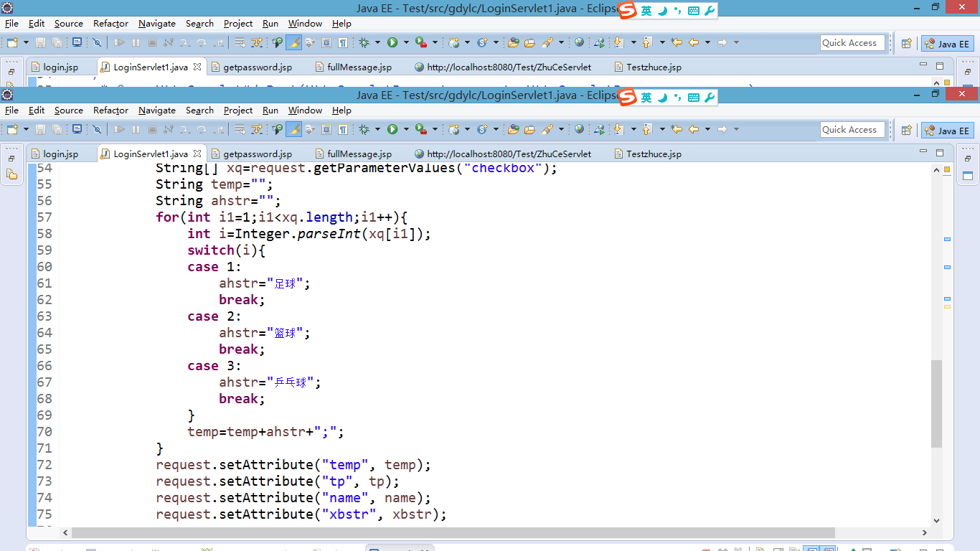Close LoginServlet1.java tab in front window
The height and width of the screenshot is (551, 980).
pyautogui.click(x=197, y=154)
